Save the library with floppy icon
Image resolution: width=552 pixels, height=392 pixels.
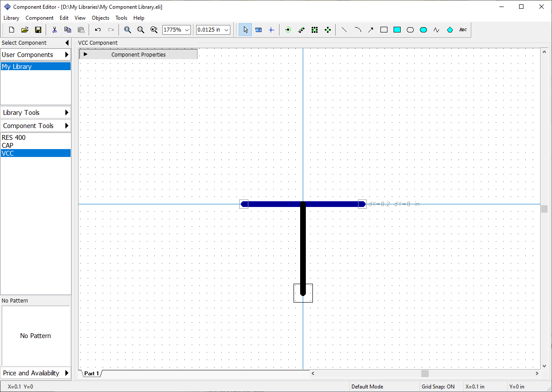click(38, 30)
